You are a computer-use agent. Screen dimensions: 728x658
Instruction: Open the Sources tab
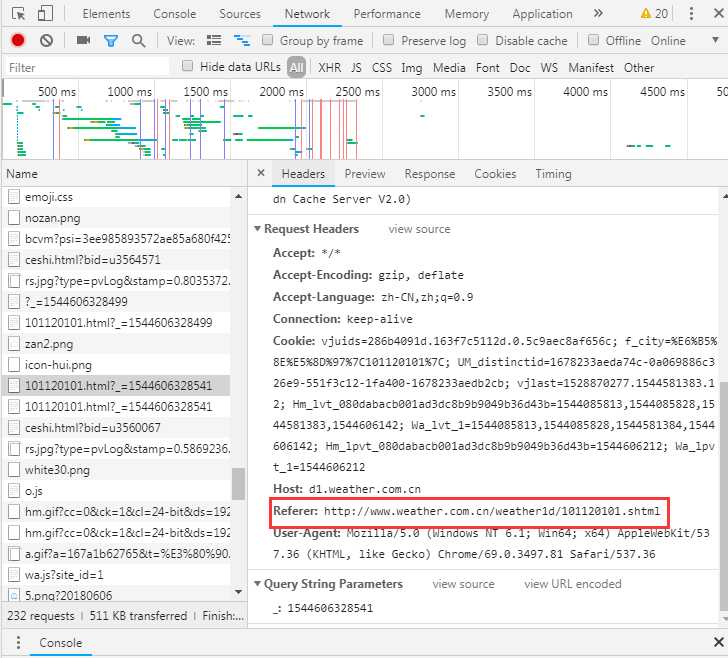240,14
